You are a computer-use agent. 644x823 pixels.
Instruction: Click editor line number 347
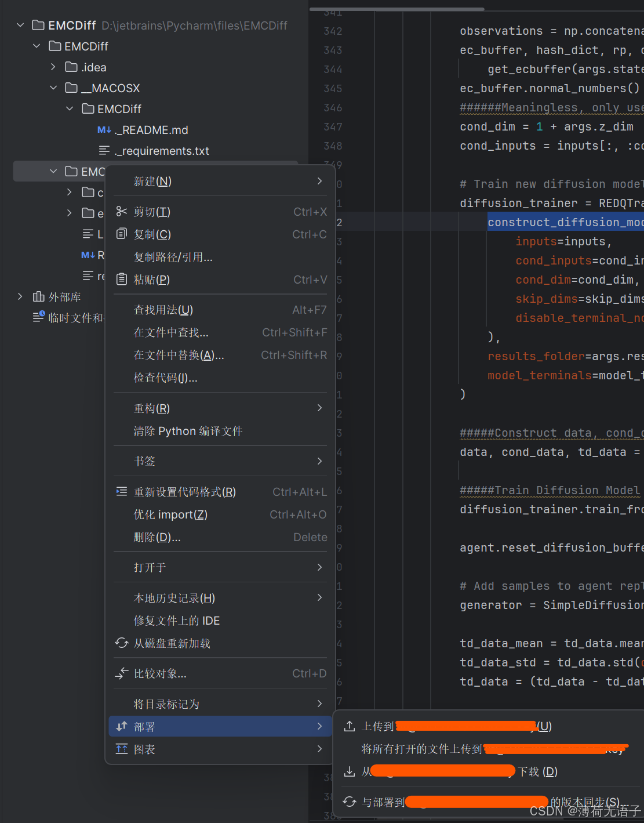click(333, 126)
